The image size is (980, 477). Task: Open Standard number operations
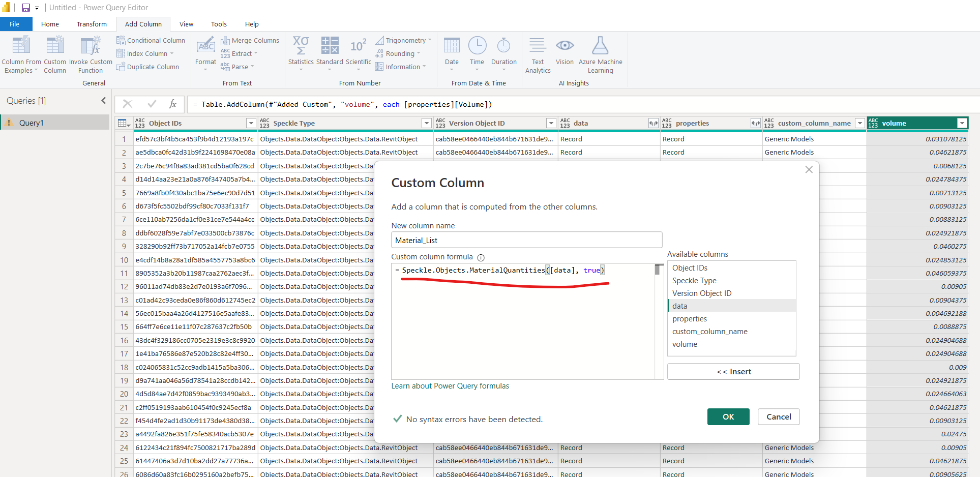click(x=330, y=53)
